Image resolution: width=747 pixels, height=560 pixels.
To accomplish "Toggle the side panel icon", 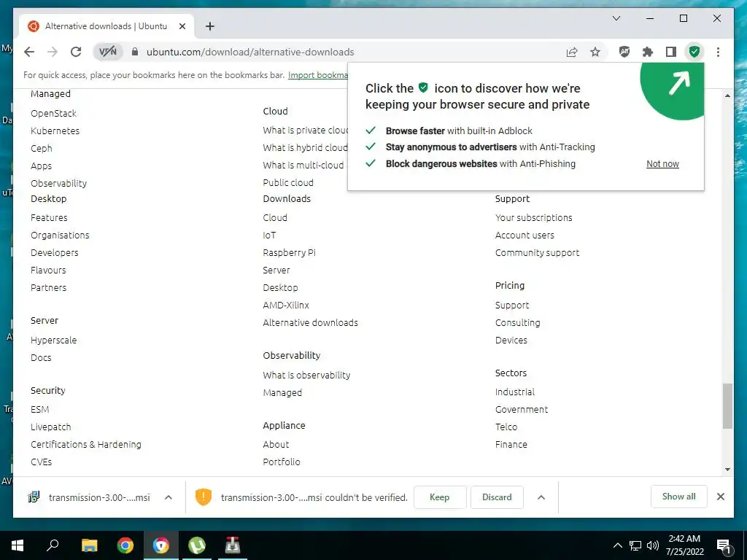I will 671,52.
